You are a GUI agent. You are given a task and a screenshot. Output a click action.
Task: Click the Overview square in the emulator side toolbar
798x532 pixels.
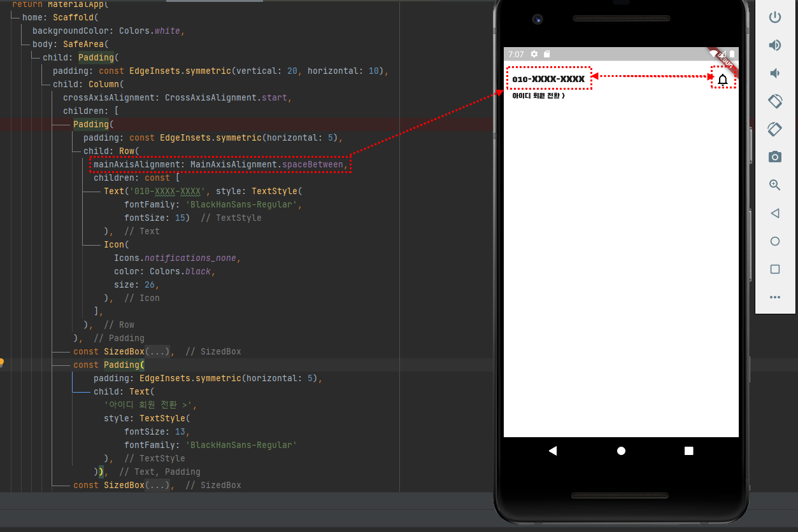[775, 269]
